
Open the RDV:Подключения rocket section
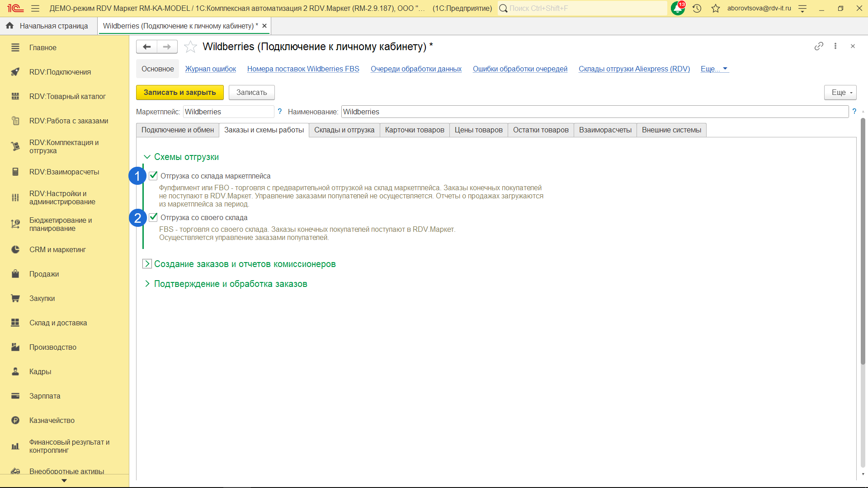60,72
